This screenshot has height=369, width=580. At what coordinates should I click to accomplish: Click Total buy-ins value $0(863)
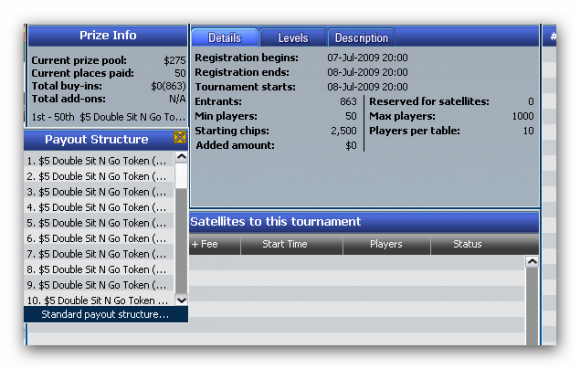(168, 86)
